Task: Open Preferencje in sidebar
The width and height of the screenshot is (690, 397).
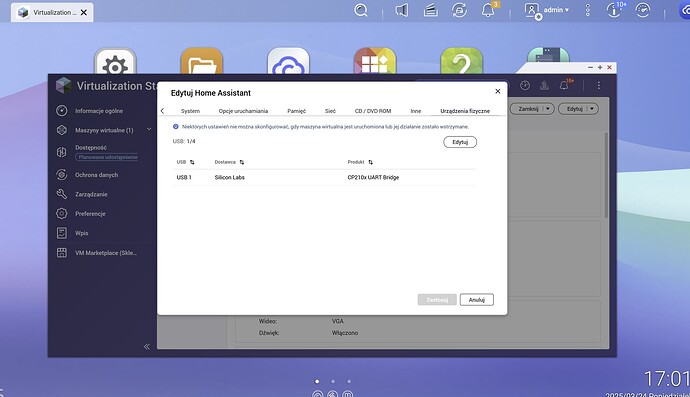Action: point(90,213)
